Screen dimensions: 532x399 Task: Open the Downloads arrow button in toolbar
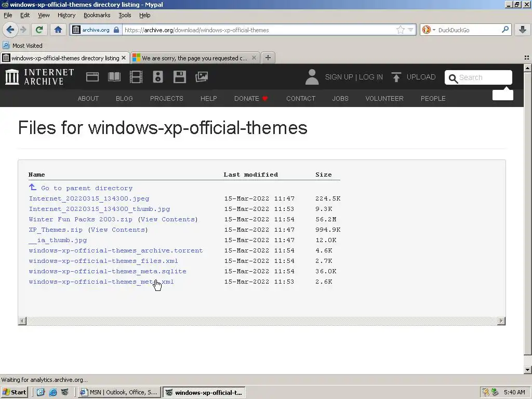[x=523, y=30]
